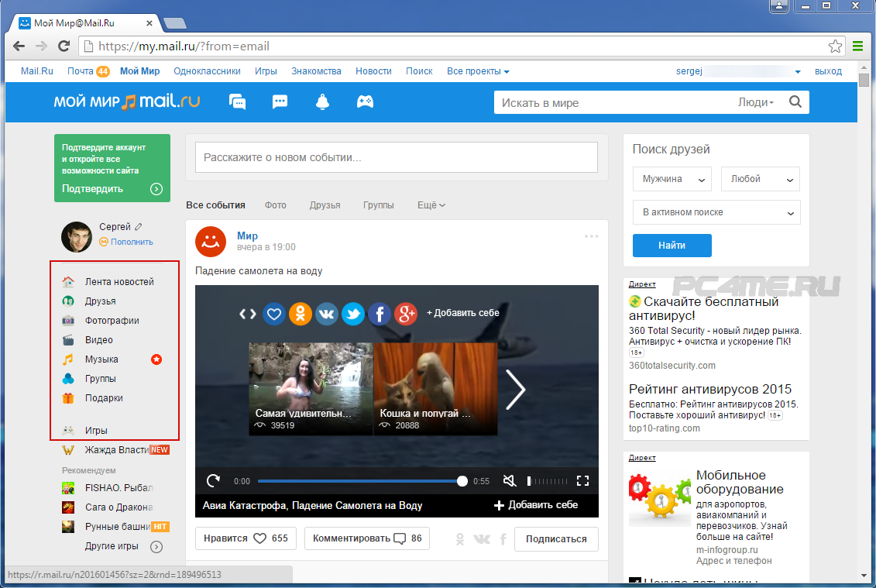Open Люди search scope dropdown
Viewport: 876px width, 588px height.
[755, 102]
